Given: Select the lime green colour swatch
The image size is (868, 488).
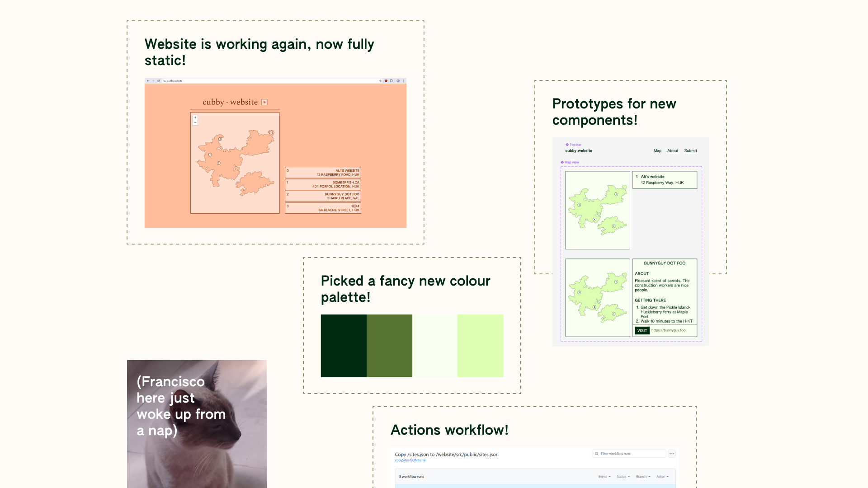Looking at the screenshot, I should tap(480, 346).
